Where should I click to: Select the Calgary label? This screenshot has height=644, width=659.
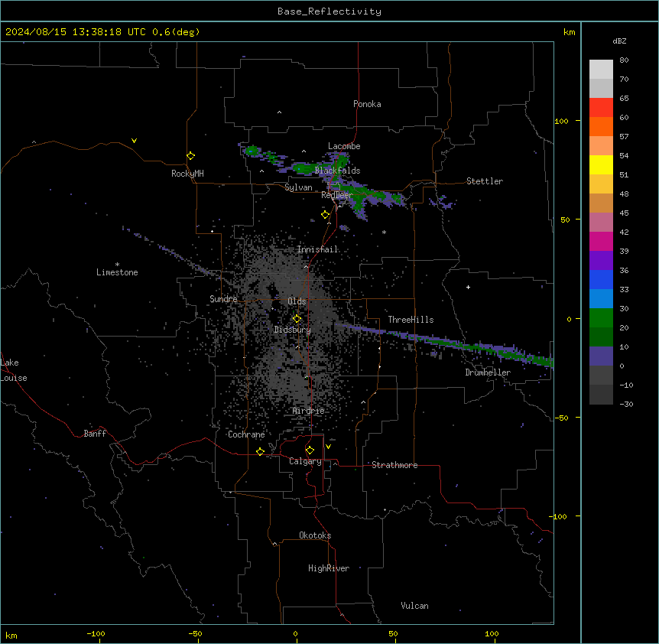pyautogui.click(x=306, y=461)
